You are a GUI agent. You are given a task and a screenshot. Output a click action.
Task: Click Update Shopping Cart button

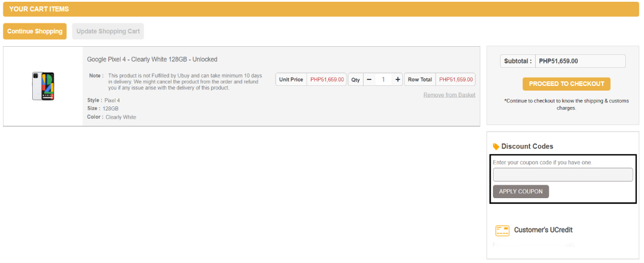tap(108, 32)
